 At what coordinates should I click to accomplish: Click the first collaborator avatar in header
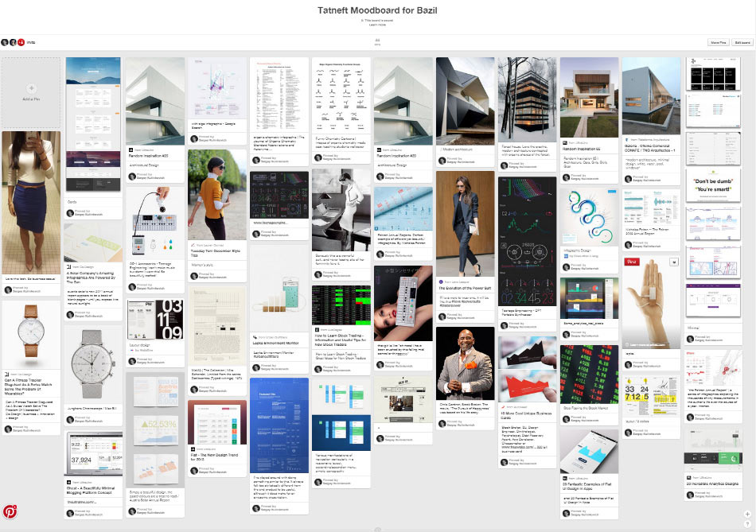[x=5, y=42]
